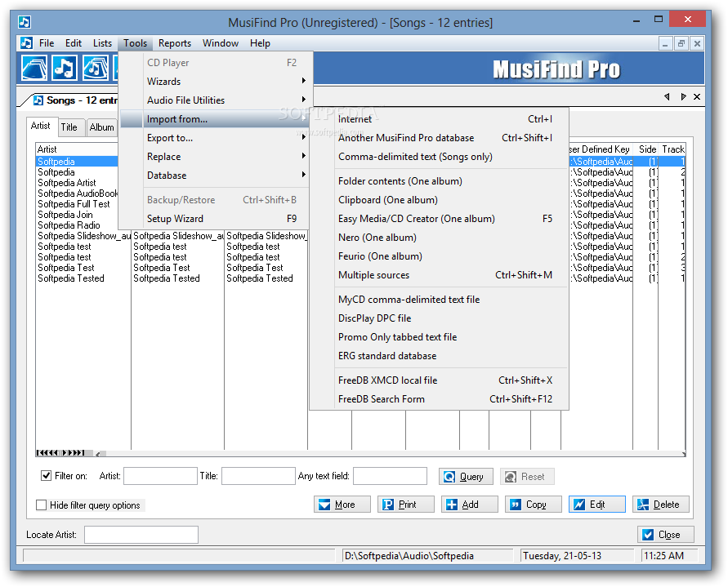The image size is (728, 587).
Task: Click the Locate Artist input box
Action: coord(141,535)
